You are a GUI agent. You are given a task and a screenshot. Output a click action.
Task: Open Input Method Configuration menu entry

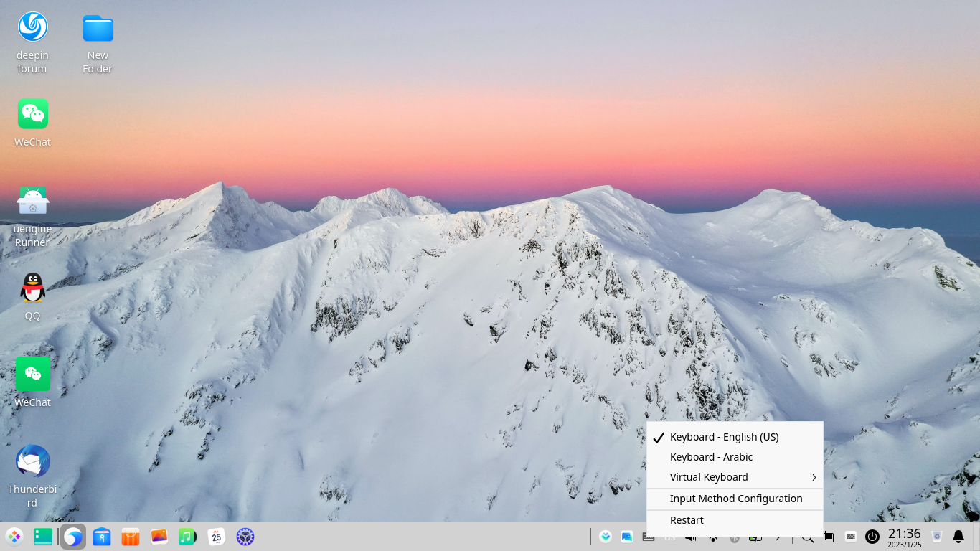[735, 499]
